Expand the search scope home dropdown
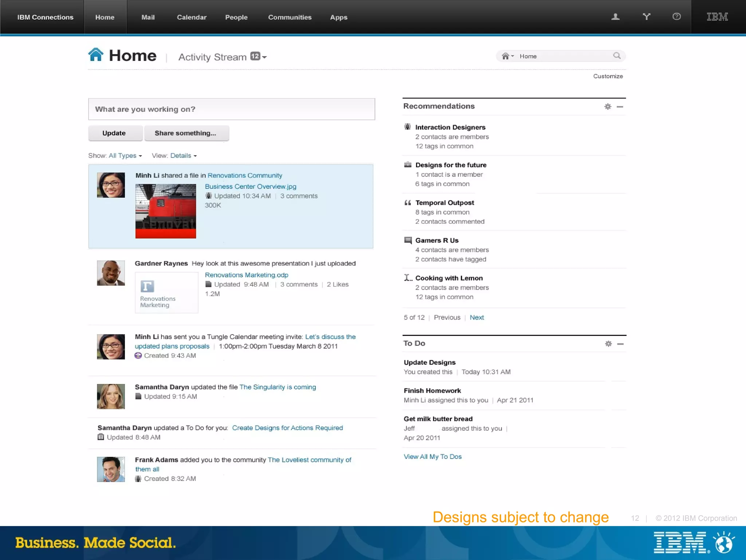 (508, 56)
